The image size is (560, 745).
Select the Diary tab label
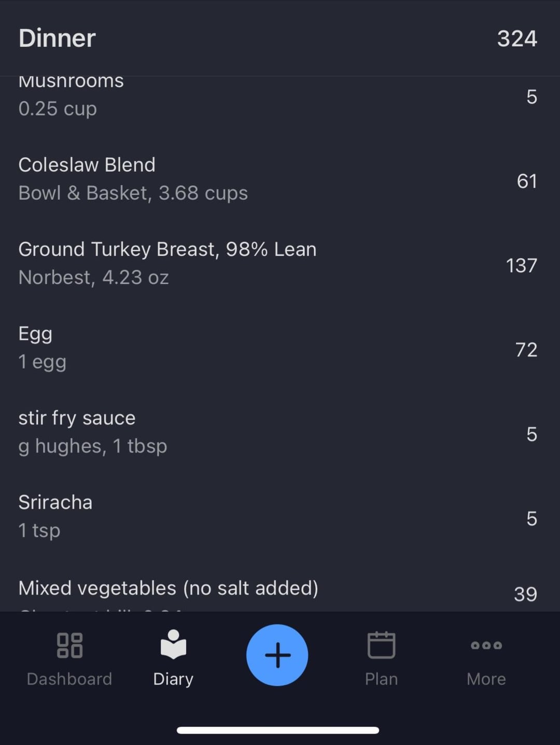point(173,679)
